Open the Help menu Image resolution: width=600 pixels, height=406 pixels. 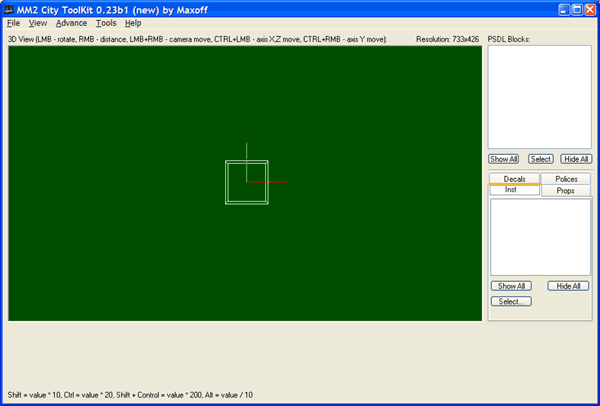(133, 23)
